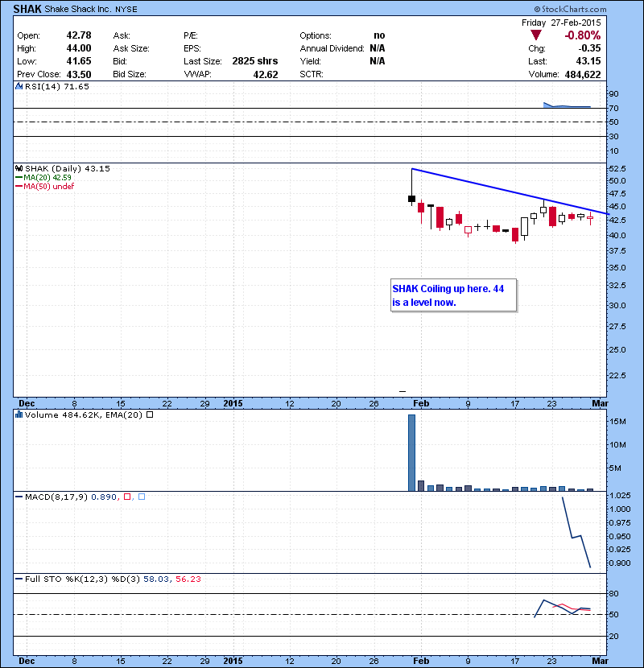Click the SHAK ticker symbol title
The image size is (644, 668).
point(27,9)
